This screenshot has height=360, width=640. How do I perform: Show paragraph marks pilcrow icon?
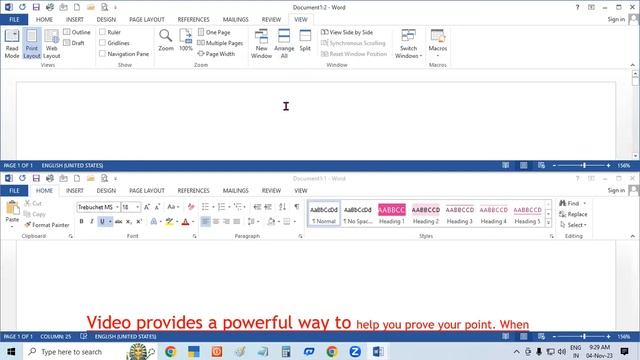coord(297,207)
